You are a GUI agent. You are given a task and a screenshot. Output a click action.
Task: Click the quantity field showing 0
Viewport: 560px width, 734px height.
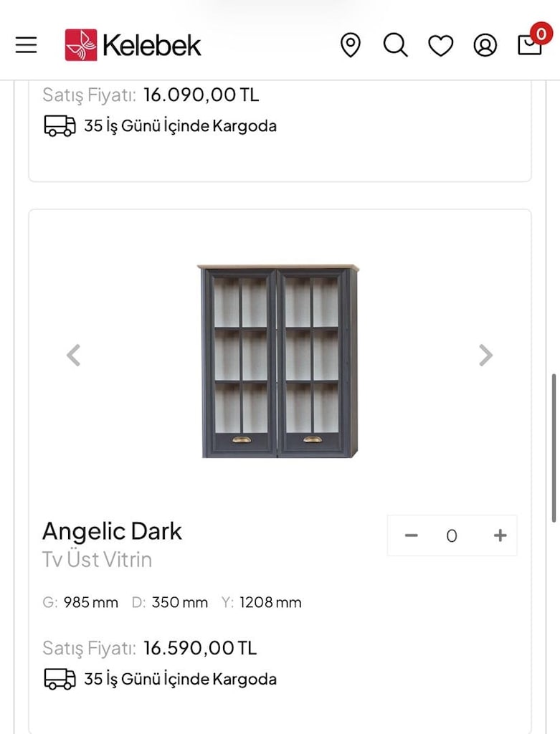[452, 535]
